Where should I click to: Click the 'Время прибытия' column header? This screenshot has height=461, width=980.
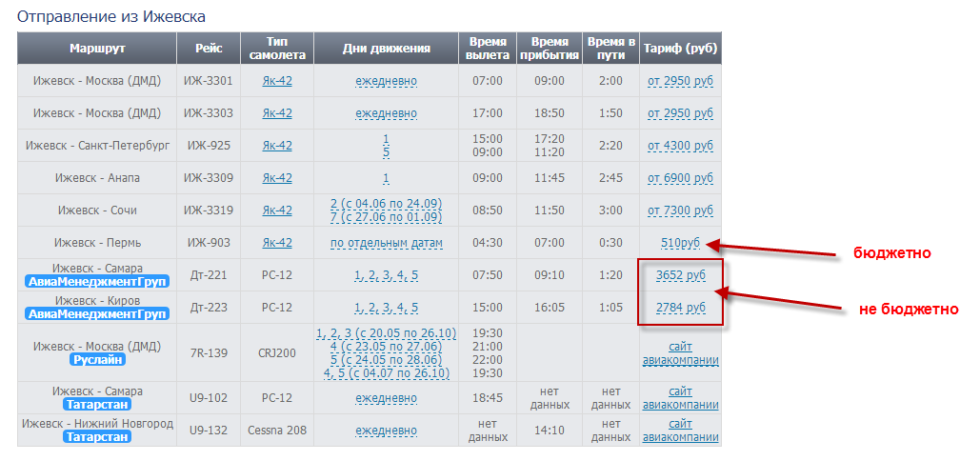[x=550, y=48]
